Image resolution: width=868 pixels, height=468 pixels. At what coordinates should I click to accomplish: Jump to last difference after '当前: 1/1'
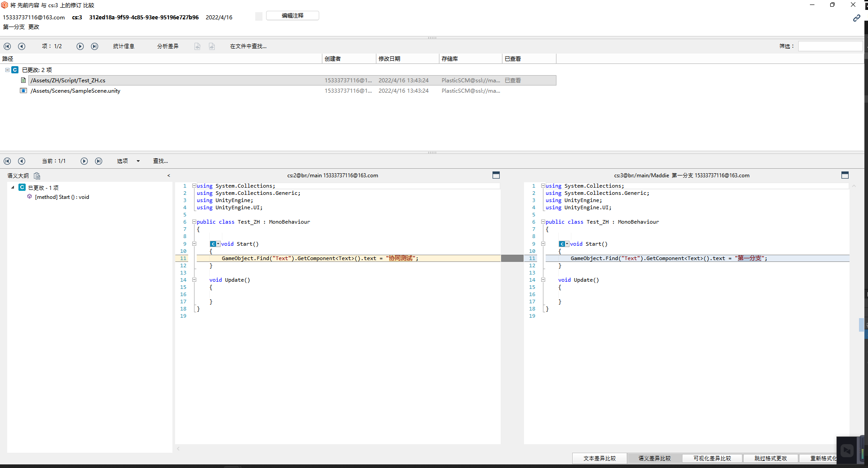[x=99, y=161]
